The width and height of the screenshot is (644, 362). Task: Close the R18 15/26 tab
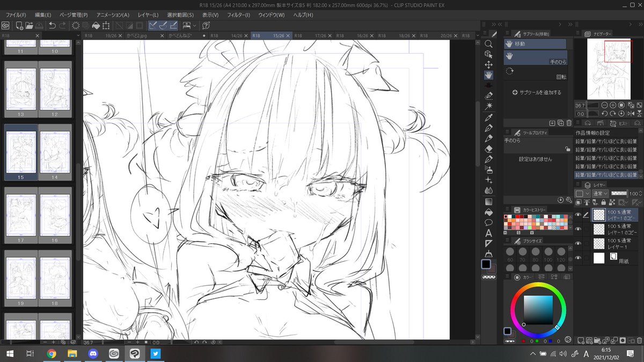click(x=288, y=35)
